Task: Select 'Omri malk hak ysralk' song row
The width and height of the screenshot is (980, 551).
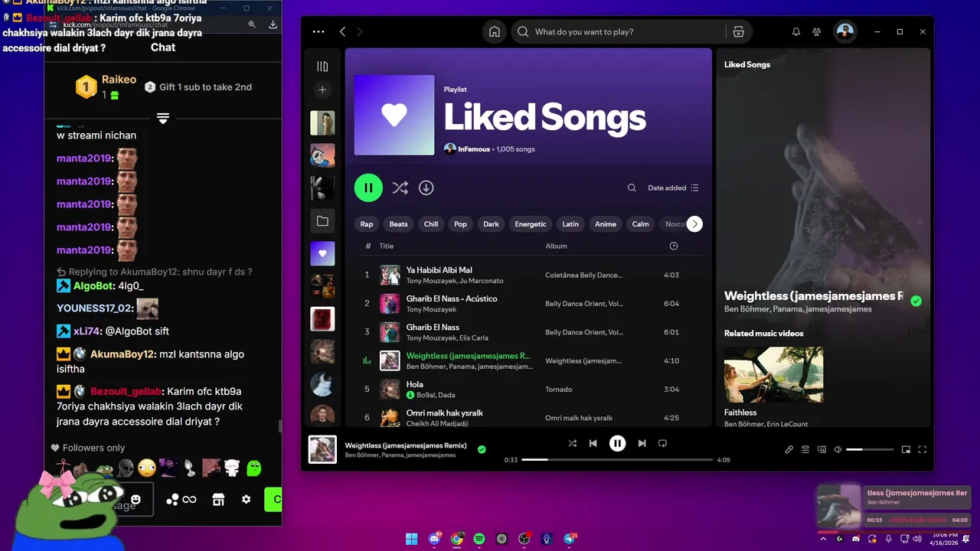Action: [528, 418]
